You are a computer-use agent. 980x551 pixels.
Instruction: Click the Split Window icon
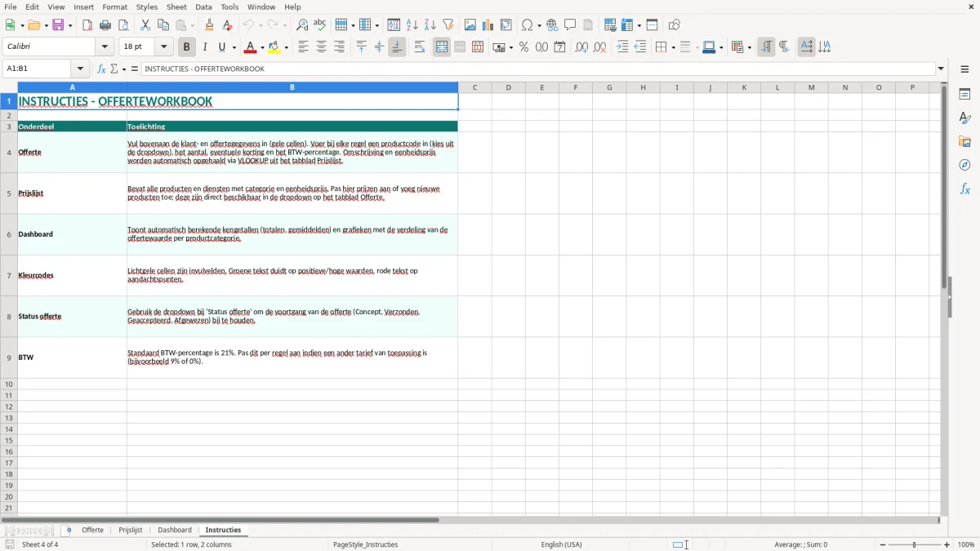click(653, 25)
